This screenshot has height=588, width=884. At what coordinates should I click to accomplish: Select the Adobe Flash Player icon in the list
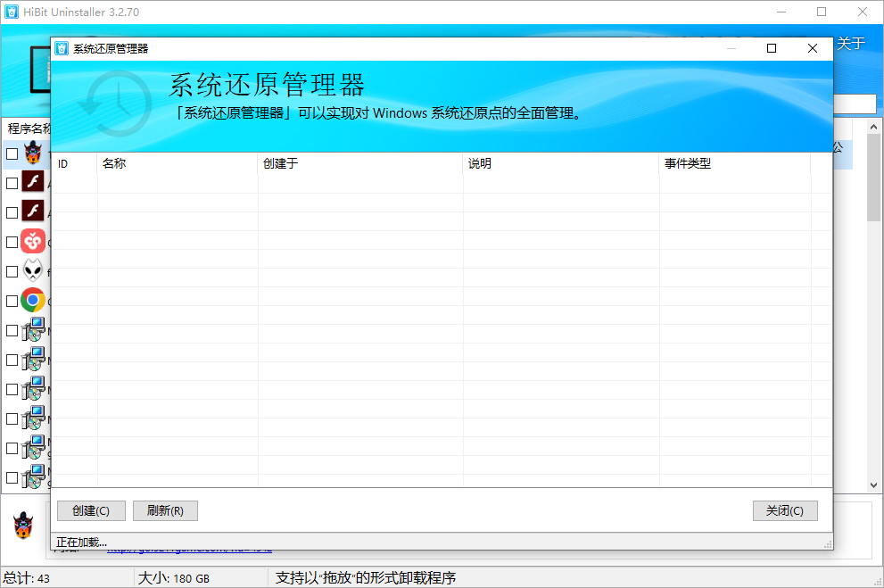(x=34, y=181)
